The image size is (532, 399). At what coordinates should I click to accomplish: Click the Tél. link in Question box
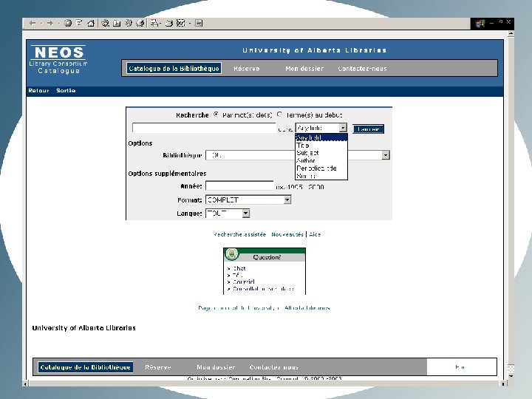(237, 275)
